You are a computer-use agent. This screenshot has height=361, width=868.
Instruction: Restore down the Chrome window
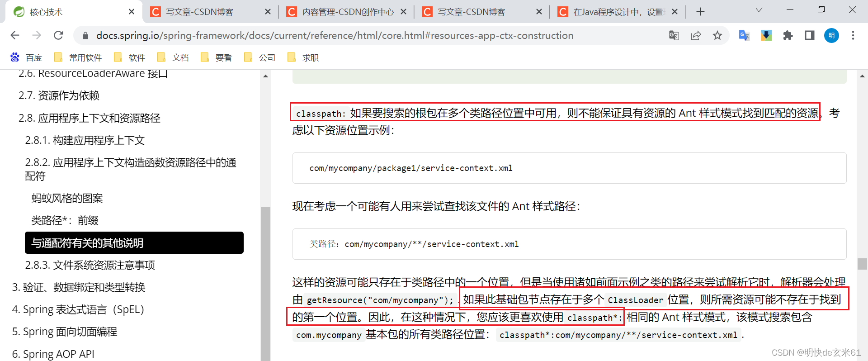(x=821, y=10)
